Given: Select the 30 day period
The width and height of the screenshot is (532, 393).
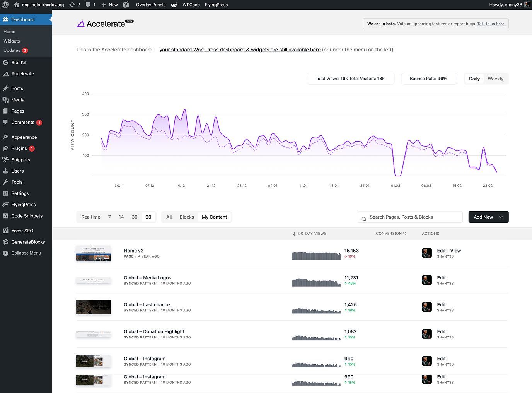Looking at the screenshot, I should click(x=135, y=217).
